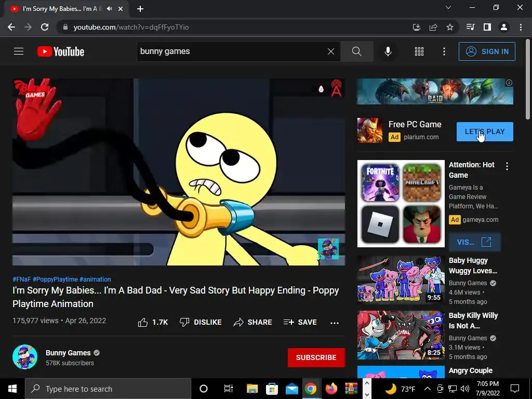
Task: Click the Free PC Game ad thumbnail
Action: (x=370, y=130)
